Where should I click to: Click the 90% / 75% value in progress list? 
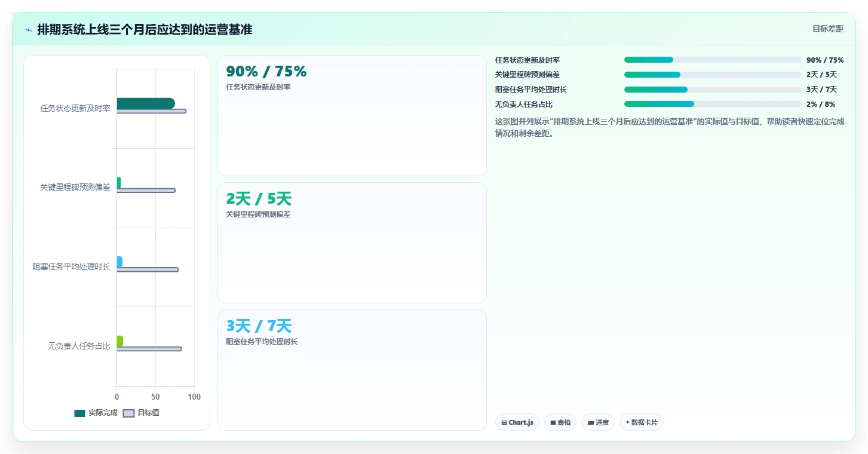coord(825,60)
